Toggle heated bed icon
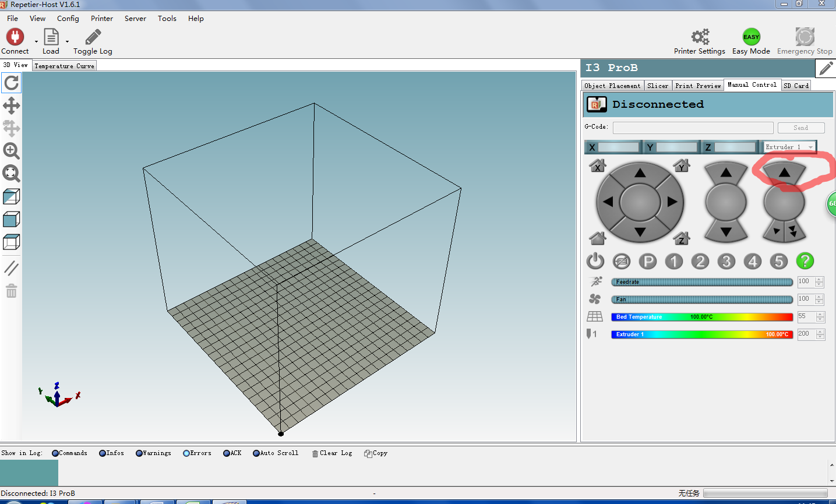 [x=595, y=316]
